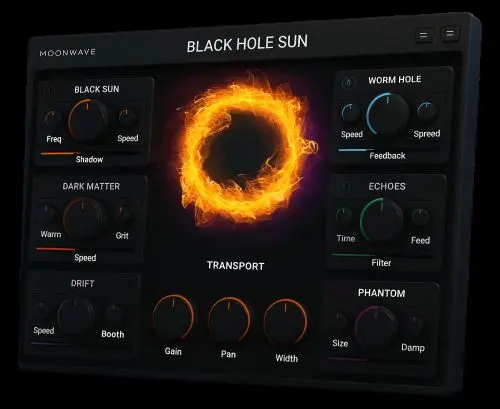Click the Feedback label text
This screenshot has height=409, width=500.
pyautogui.click(x=387, y=156)
